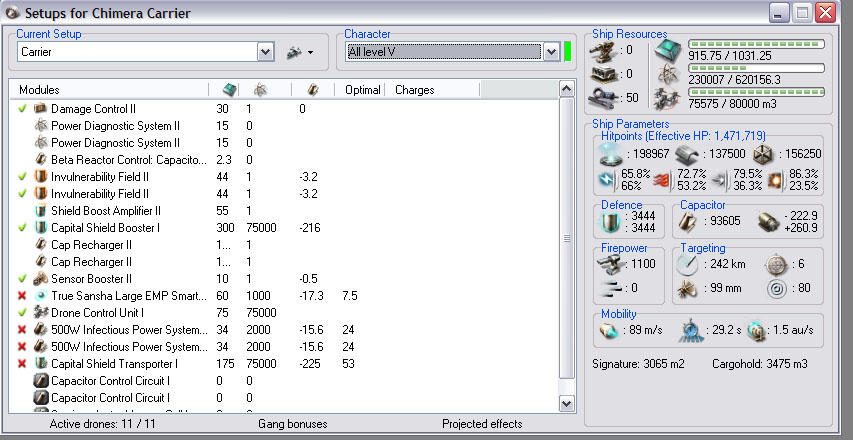Click the drone Firepower icon

[x=610, y=265]
